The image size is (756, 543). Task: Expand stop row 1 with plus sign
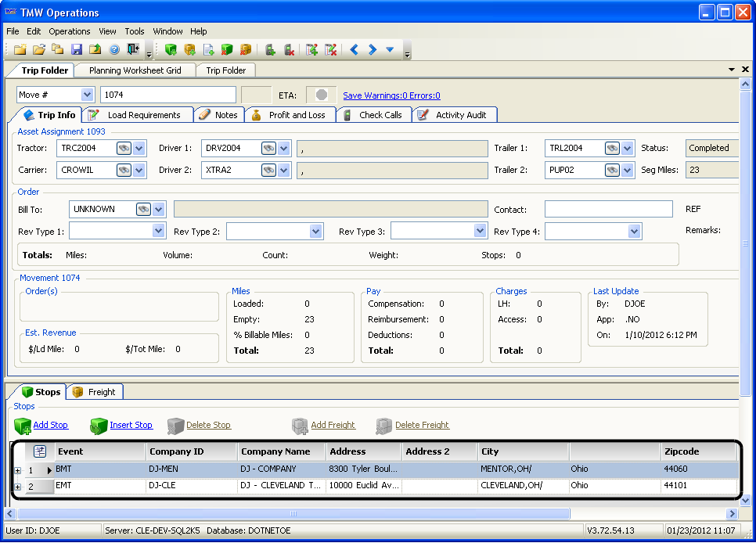[17, 470]
